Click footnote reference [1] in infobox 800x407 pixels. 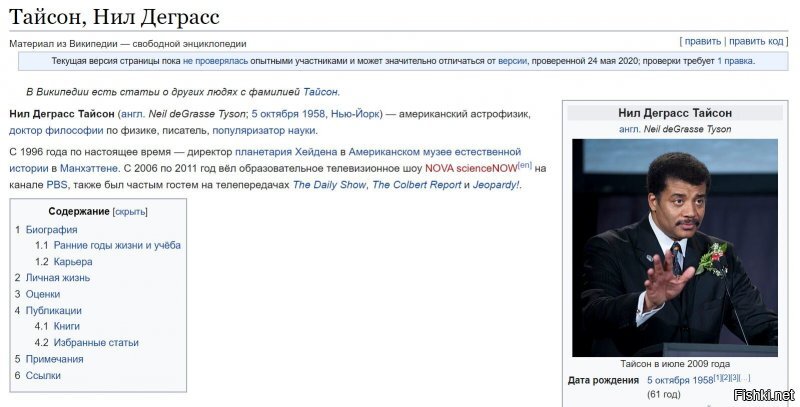click(717, 378)
